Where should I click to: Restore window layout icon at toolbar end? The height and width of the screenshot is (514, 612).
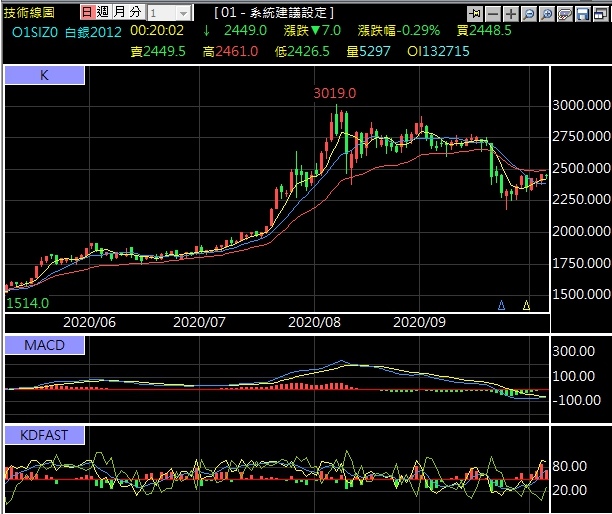pos(600,14)
